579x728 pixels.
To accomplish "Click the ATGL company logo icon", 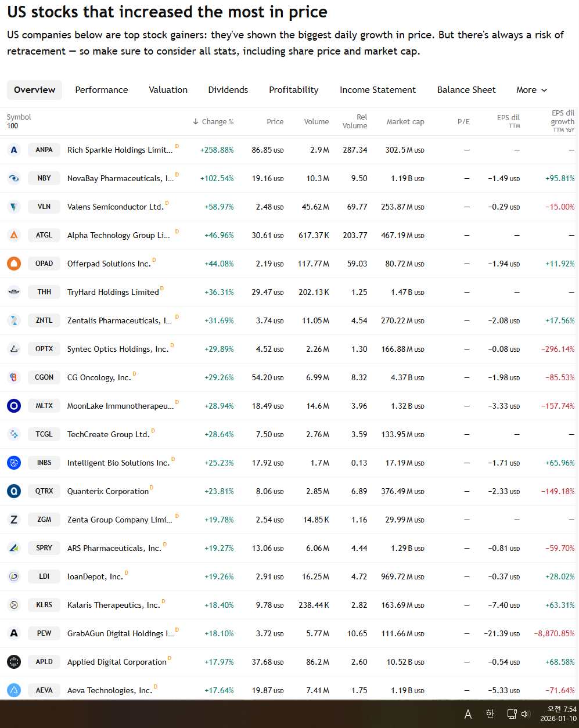I will tap(14, 235).
